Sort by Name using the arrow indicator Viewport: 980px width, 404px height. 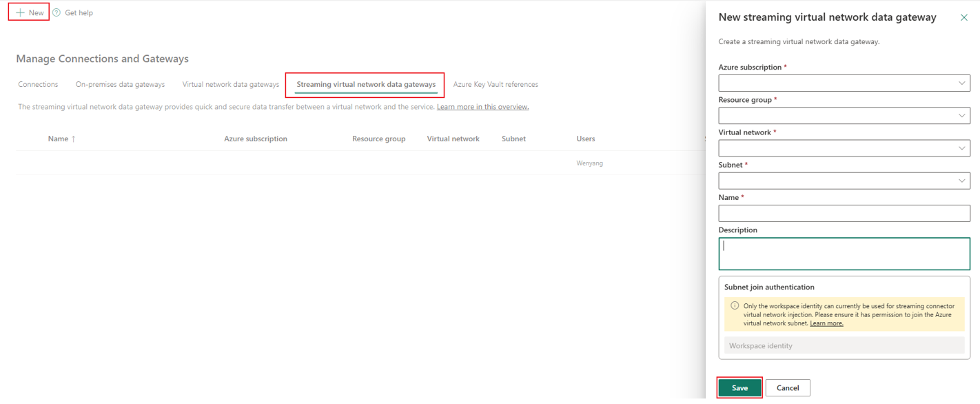click(x=74, y=138)
